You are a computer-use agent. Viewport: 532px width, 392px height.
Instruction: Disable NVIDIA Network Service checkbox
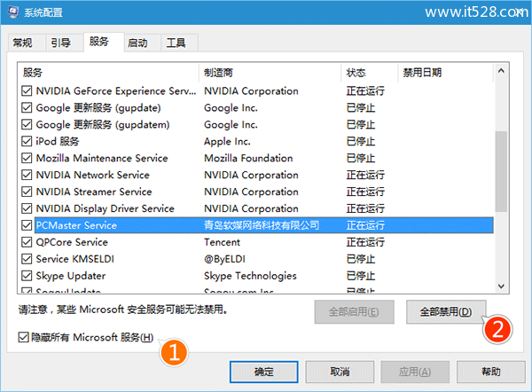pyautogui.click(x=27, y=175)
